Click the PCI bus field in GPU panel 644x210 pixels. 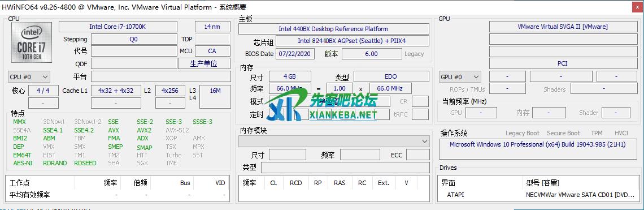coord(563,63)
